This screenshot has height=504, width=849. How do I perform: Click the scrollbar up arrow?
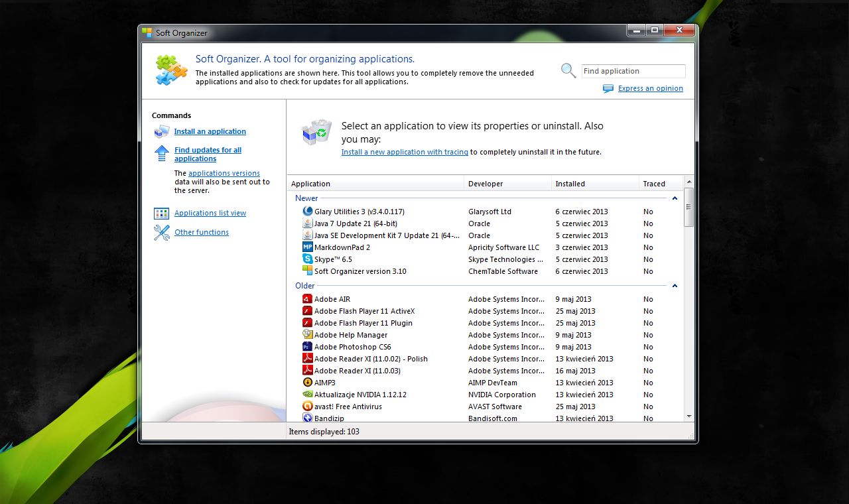(x=689, y=182)
